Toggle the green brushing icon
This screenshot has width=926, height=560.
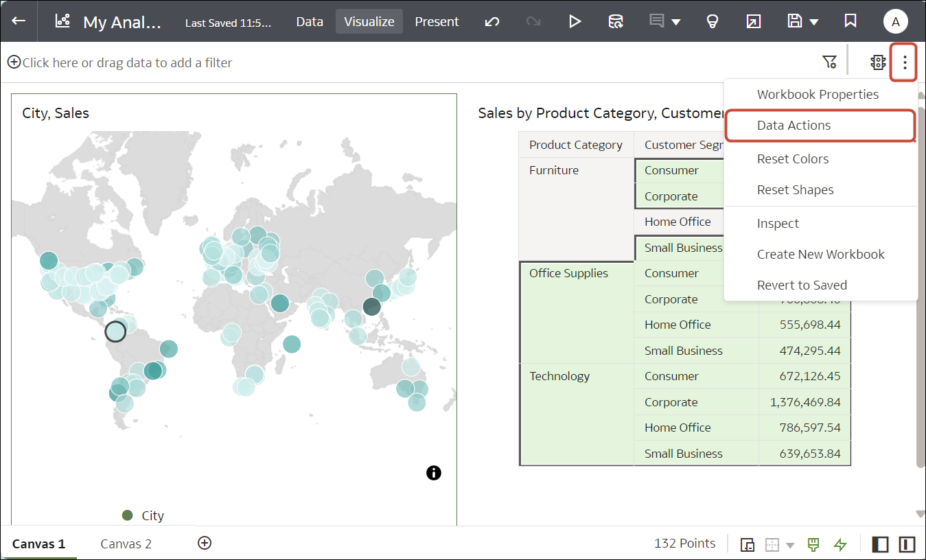pyautogui.click(x=813, y=544)
